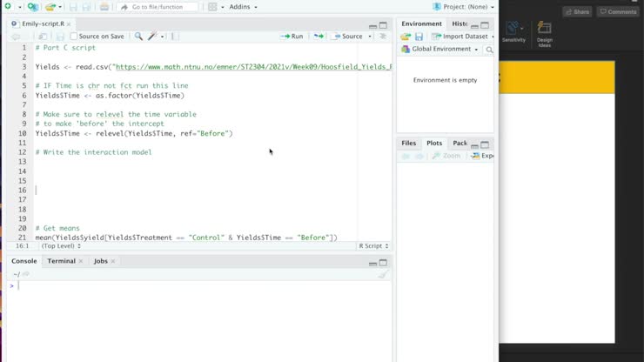The height and width of the screenshot is (362, 644).
Task: Click the environment search magnifier field
Action: click(x=489, y=50)
